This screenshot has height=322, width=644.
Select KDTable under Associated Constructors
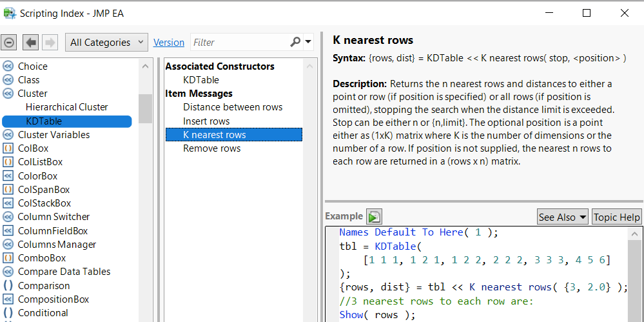(201, 80)
